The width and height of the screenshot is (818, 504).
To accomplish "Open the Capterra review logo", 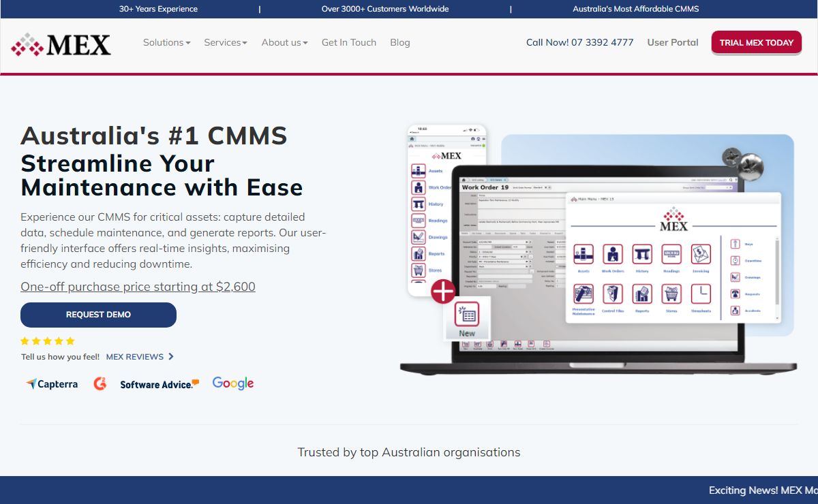I will pos(52,384).
